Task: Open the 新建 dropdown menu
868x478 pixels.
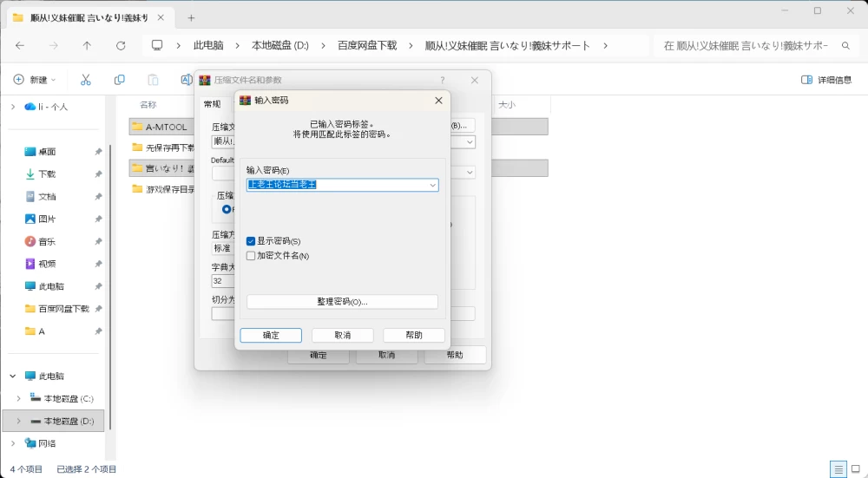Action: (35, 80)
